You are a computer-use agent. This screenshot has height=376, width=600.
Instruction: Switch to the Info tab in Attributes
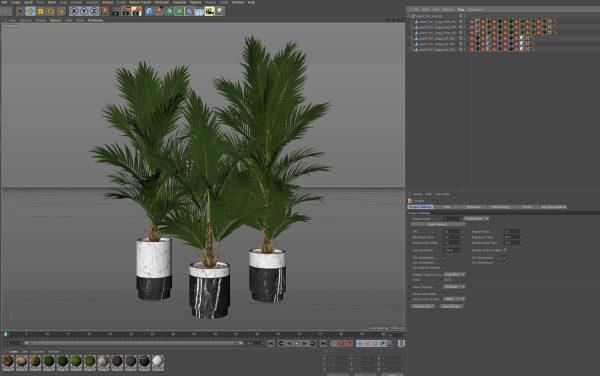tap(447, 207)
